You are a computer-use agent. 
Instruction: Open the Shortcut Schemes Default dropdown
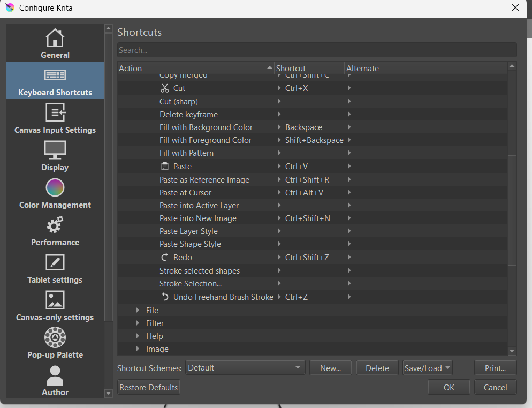tap(245, 368)
